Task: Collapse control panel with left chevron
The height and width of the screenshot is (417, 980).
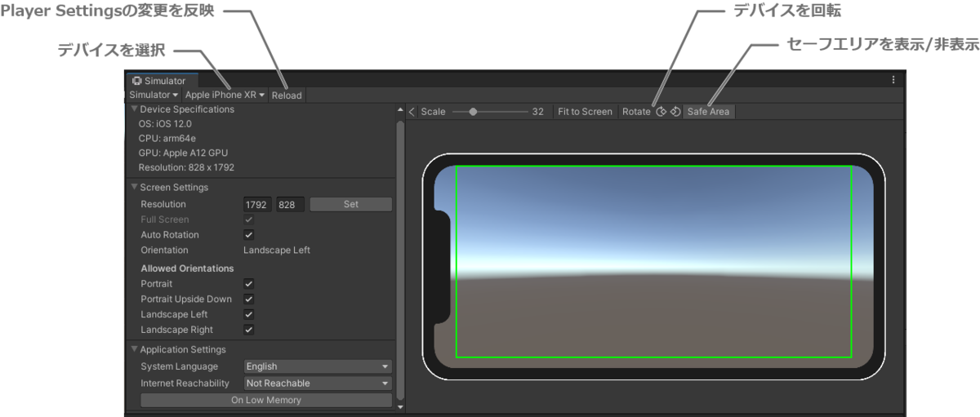Action: point(412,112)
